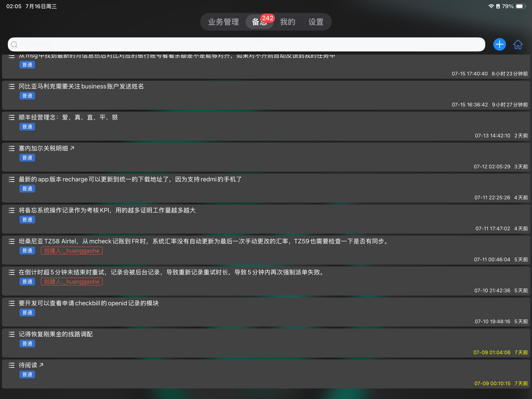Open memo 将备忘系统操作记录作为考核KPI
The image size is (532, 399).
click(x=107, y=210)
